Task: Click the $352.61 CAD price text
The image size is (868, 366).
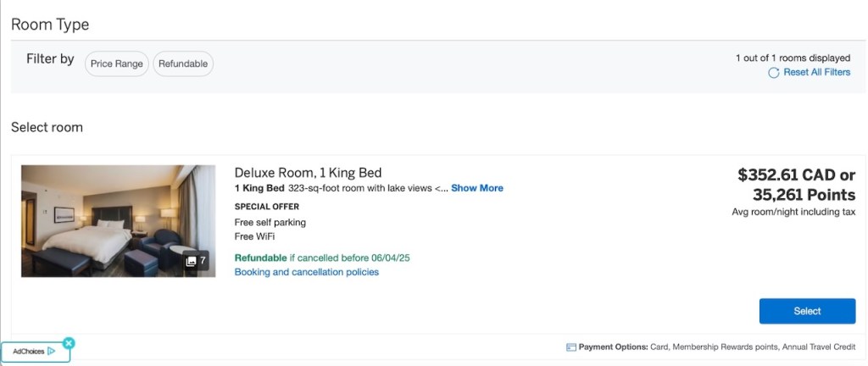Action: (786, 175)
